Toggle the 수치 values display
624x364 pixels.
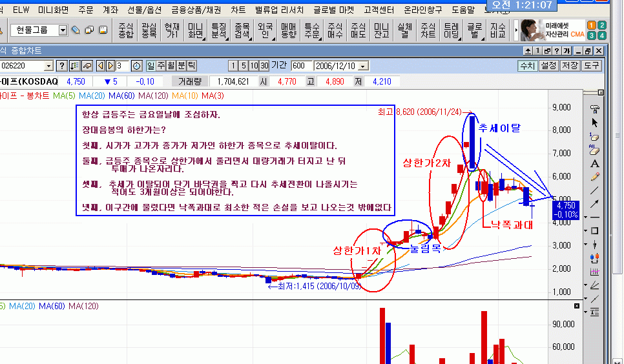click(x=528, y=66)
